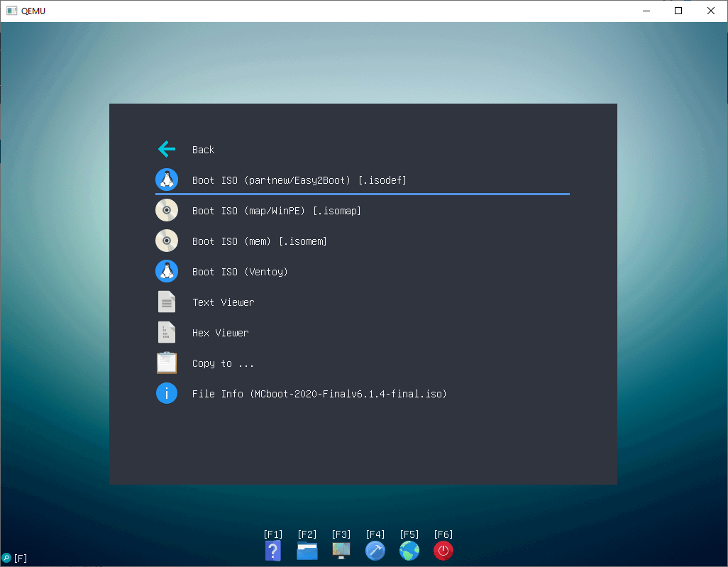Click the [F5] hotkey label
The width and height of the screenshot is (728, 567).
tap(409, 534)
